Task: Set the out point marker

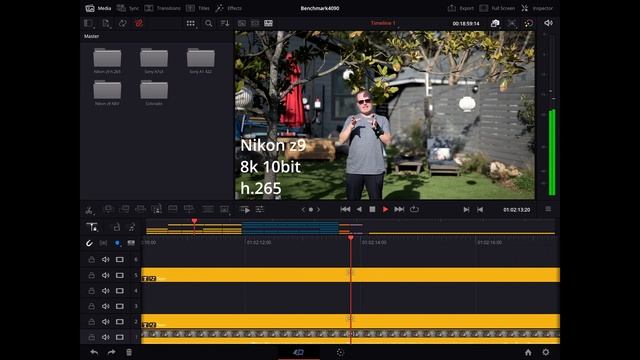Action: [480, 209]
